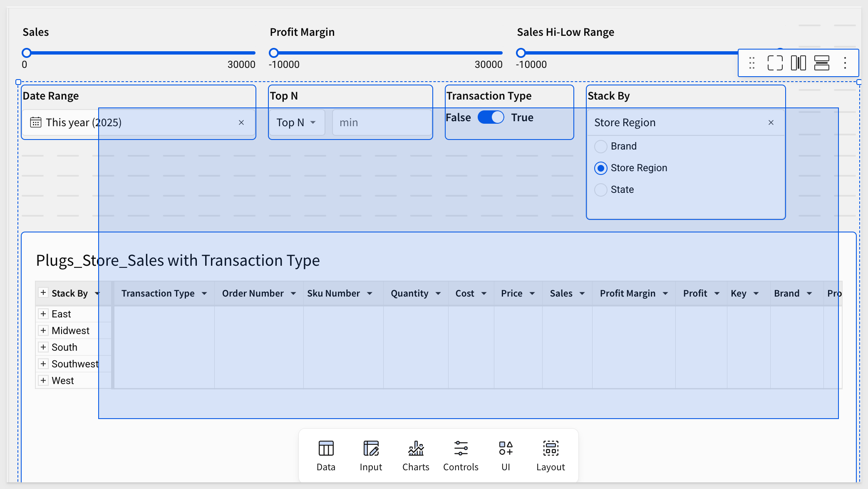Open the Charts elements menu
868x489 pixels.
tap(416, 456)
